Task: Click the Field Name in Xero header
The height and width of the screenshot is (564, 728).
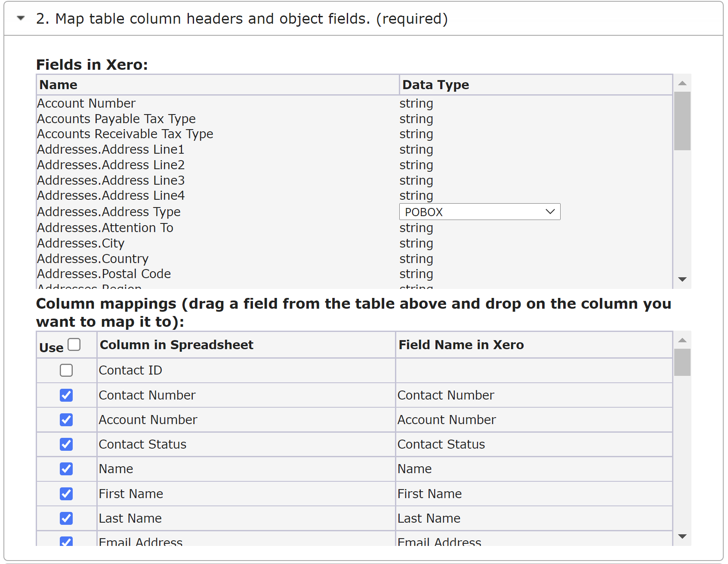Action: 534,345
